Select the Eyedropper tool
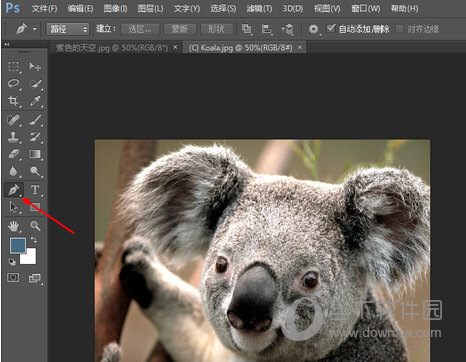This screenshot has width=466, height=362. (x=35, y=101)
